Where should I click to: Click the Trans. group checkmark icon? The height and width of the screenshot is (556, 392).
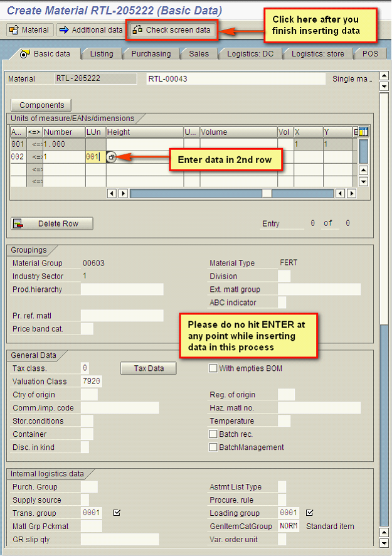pos(117,513)
